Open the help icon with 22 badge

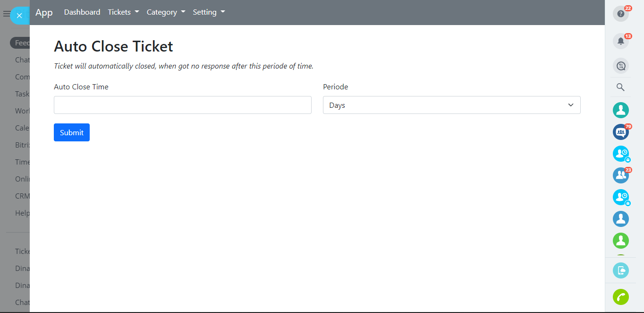point(620,14)
